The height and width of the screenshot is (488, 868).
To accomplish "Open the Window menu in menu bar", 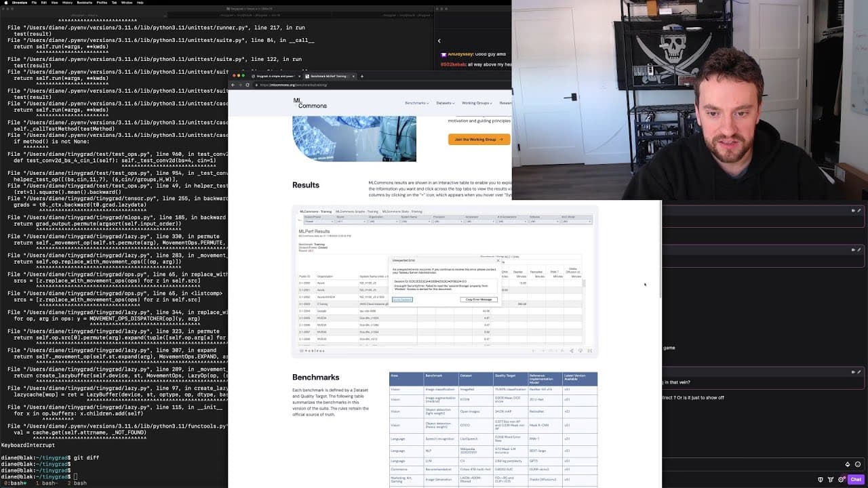I will pos(128,3).
